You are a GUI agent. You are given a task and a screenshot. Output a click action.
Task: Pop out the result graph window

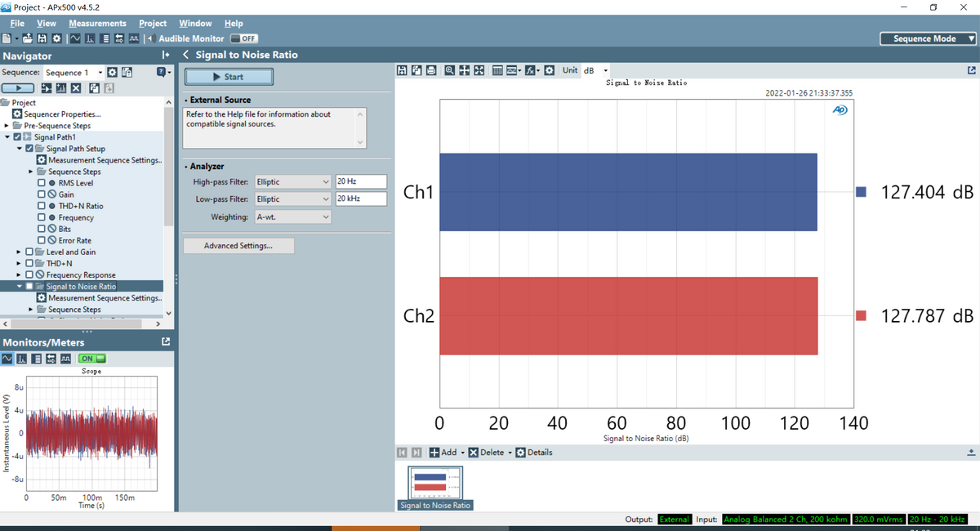point(971,70)
